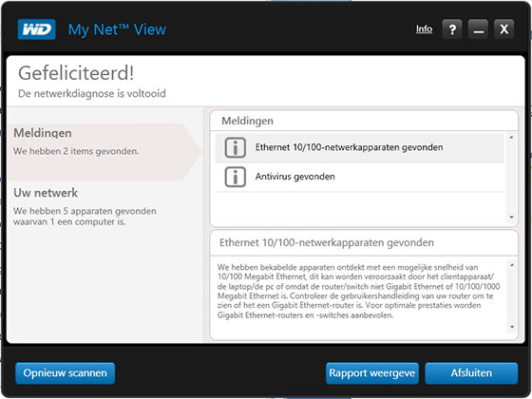The image size is (532, 399).
Task: Click Rapport weergeve button
Action: [x=372, y=373]
